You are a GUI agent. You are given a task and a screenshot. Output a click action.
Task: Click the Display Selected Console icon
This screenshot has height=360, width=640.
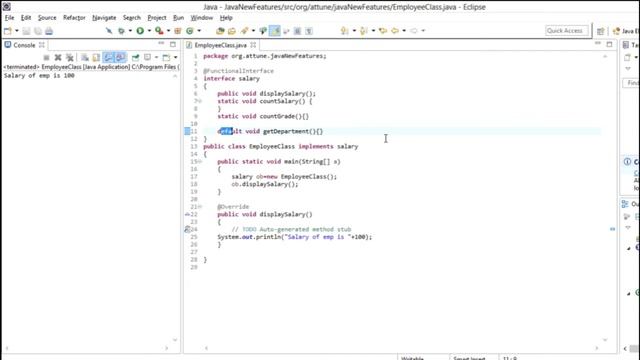point(147,58)
